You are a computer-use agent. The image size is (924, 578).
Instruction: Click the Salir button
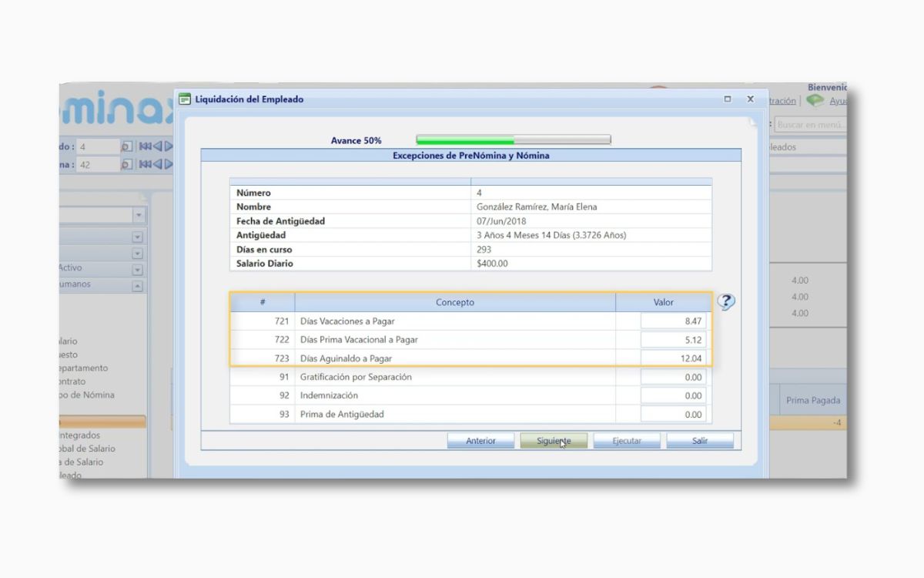(x=699, y=441)
